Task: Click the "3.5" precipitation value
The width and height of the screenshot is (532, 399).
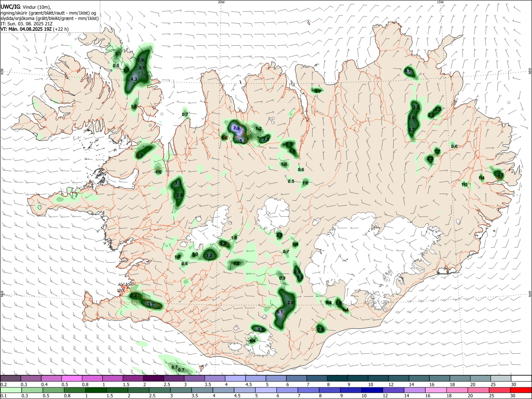Action: [x=266, y=138]
